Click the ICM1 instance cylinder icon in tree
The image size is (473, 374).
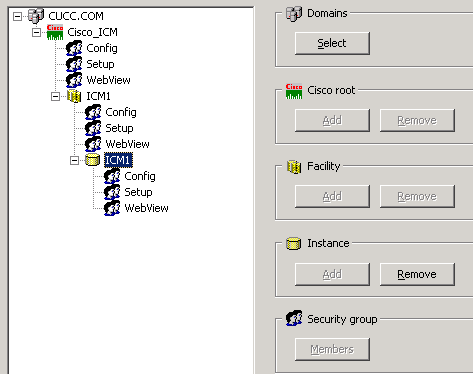(x=93, y=160)
